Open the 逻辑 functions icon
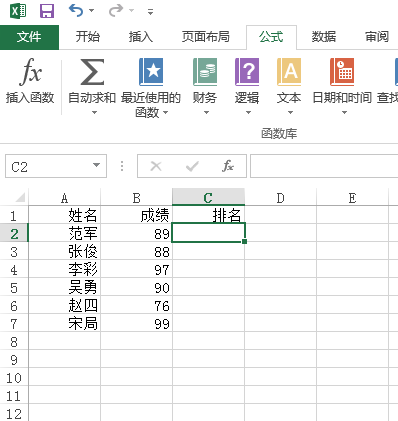 (247, 72)
